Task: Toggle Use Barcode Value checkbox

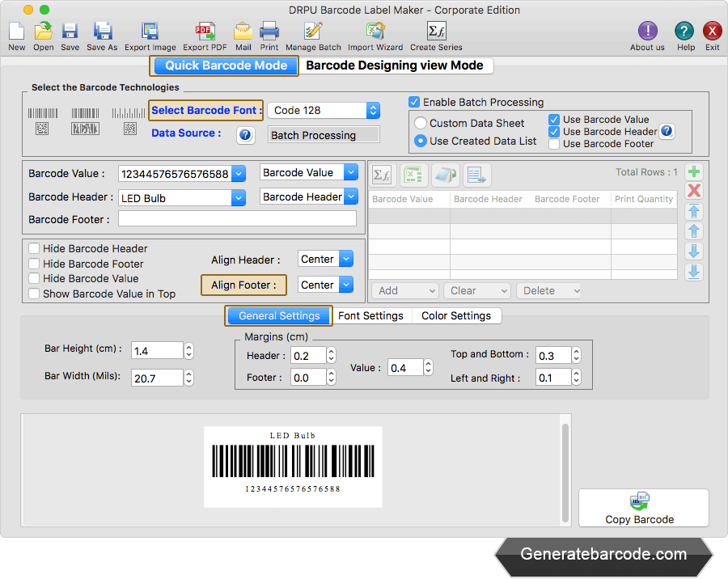Action: (x=554, y=120)
